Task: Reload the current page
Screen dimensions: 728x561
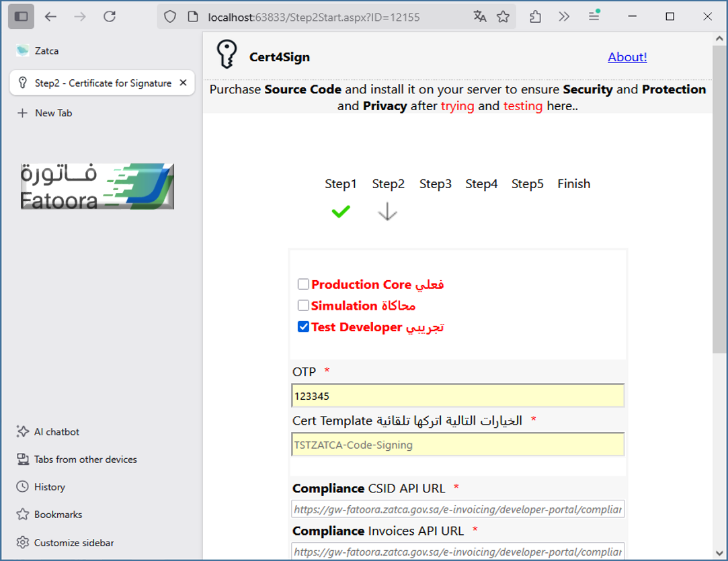Action: pos(110,17)
